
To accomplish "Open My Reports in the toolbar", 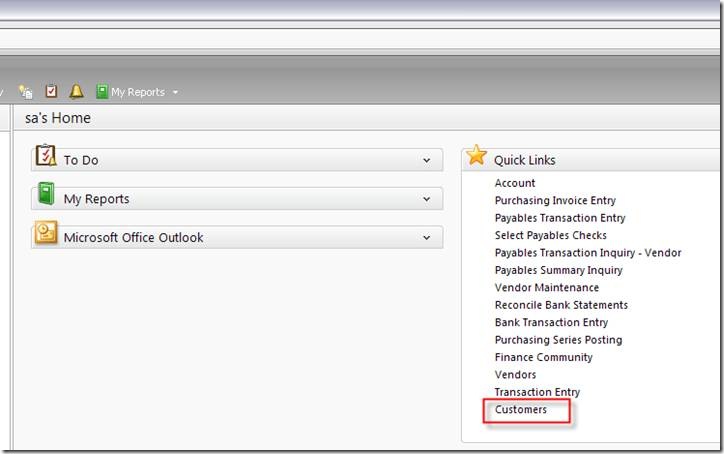I will pyautogui.click(x=131, y=92).
